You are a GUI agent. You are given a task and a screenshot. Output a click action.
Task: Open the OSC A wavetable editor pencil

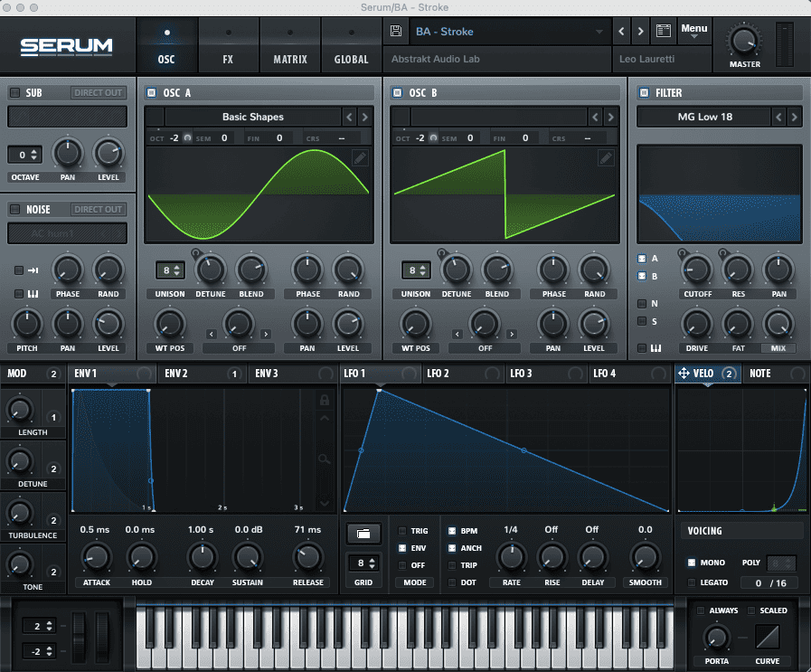pyautogui.click(x=361, y=158)
